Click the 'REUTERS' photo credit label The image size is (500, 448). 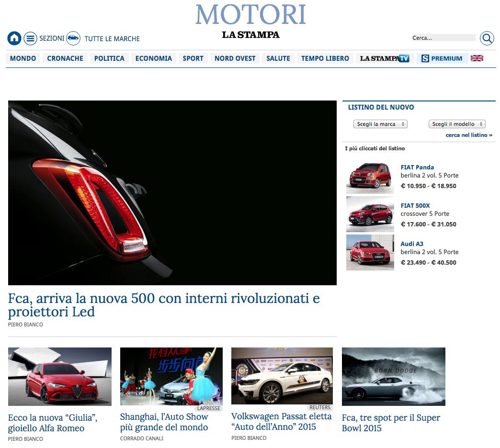click(320, 407)
